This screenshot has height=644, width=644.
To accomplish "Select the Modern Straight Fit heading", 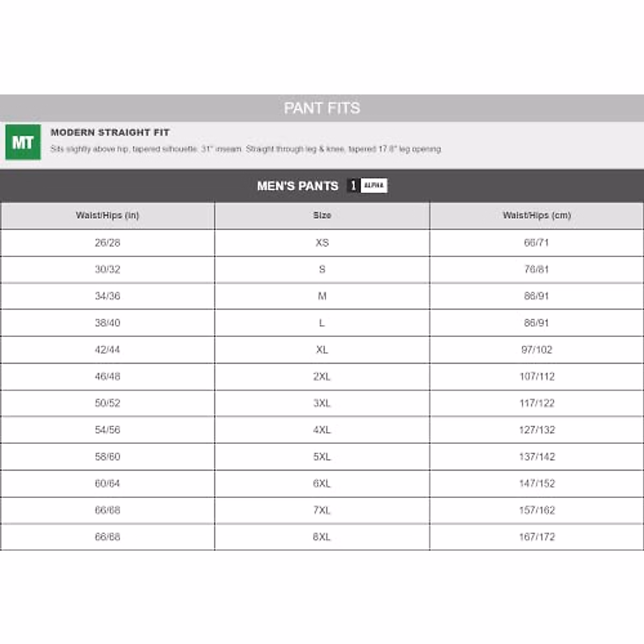I will (110, 133).
